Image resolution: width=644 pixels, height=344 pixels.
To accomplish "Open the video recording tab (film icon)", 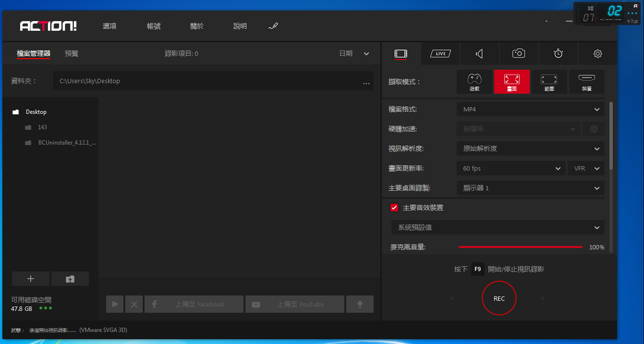I will (401, 54).
